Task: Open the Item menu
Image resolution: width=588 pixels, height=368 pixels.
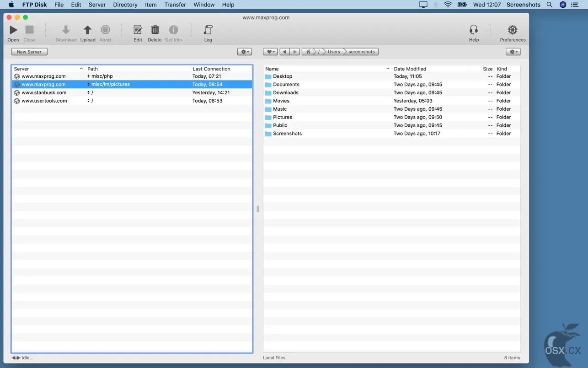Action: tap(151, 5)
